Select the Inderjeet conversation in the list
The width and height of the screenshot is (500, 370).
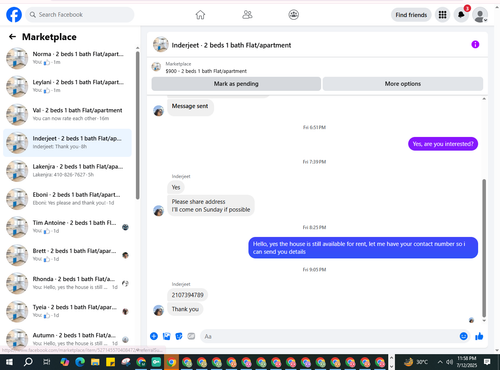click(67, 143)
